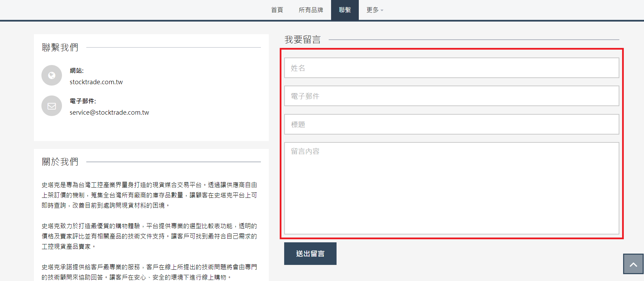Click the bold 電子郵件: contact label
This screenshot has height=281, width=644.
(x=83, y=101)
